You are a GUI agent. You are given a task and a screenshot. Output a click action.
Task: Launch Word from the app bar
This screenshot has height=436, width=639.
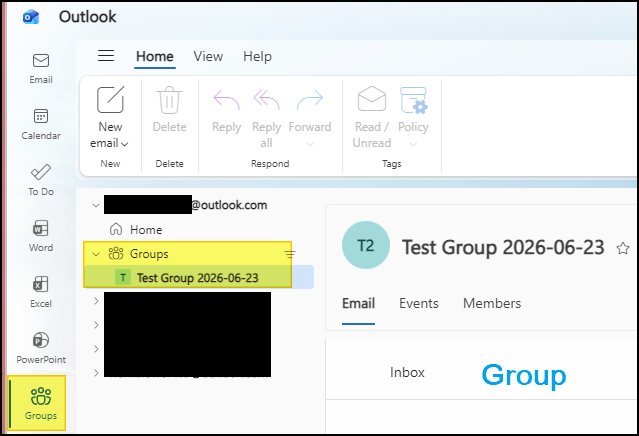(41, 236)
